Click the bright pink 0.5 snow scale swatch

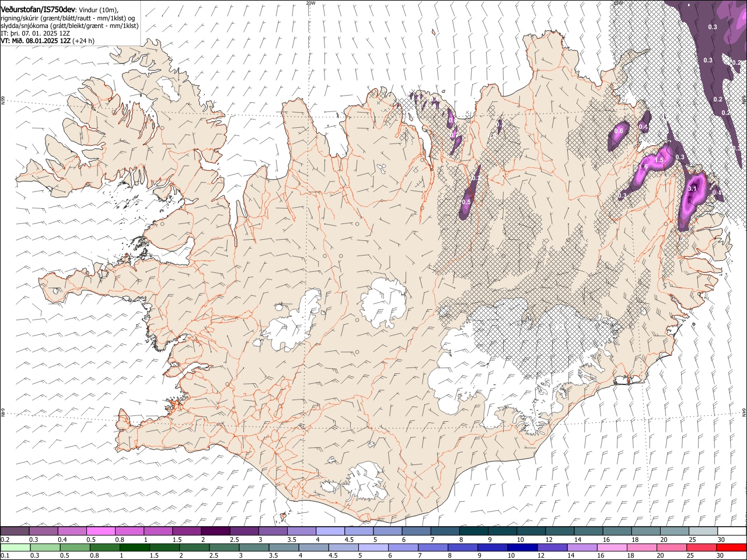[100, 531]
